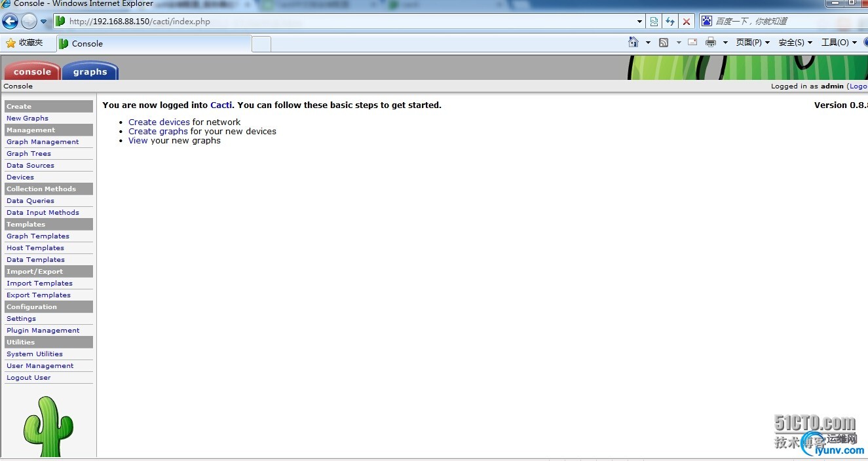This screenshot has height=461, width=868.
Task: Open Settings in the sidebar
Action: point(21,319)
